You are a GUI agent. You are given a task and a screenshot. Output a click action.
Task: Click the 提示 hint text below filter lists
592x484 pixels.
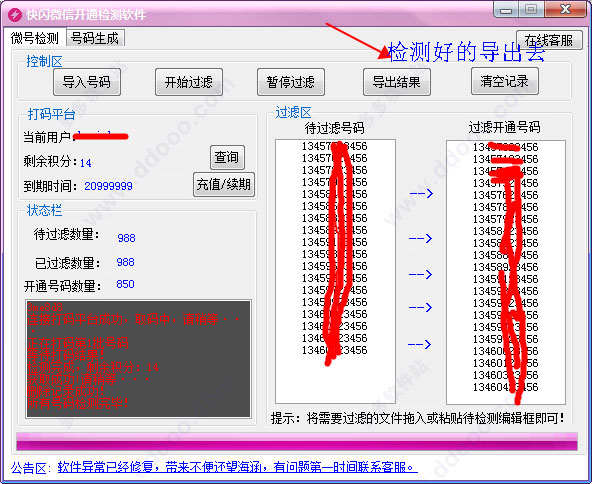pyautogui.click(x=418, y=418)
